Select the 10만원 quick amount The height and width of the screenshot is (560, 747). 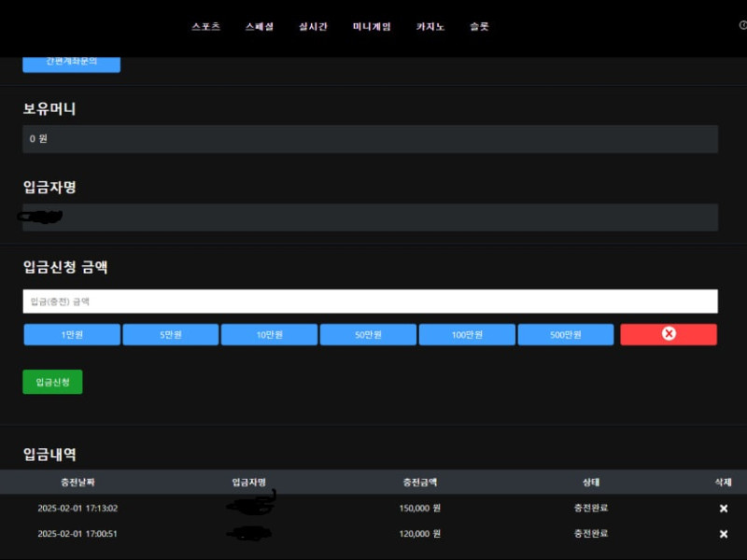point(269,334)
